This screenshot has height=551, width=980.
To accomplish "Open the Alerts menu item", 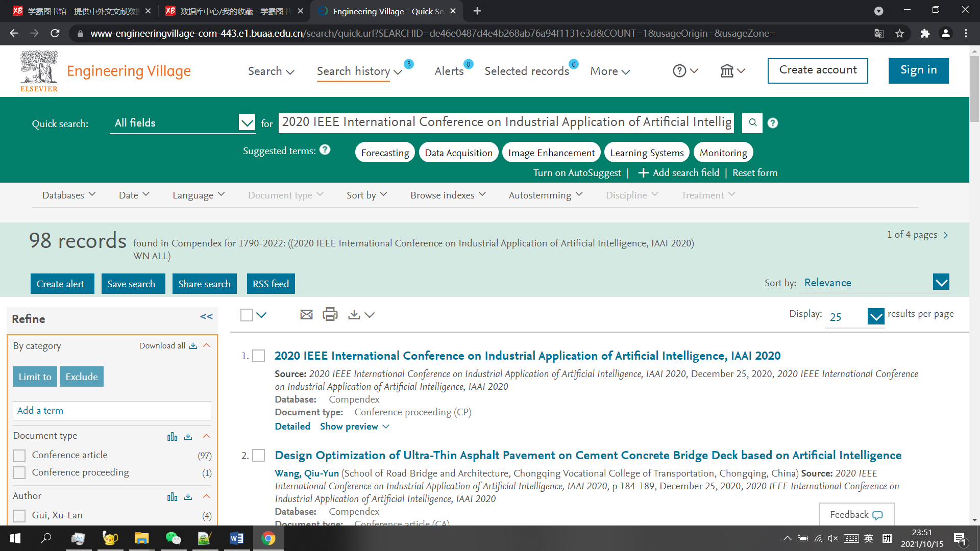I will click(449, 71).
